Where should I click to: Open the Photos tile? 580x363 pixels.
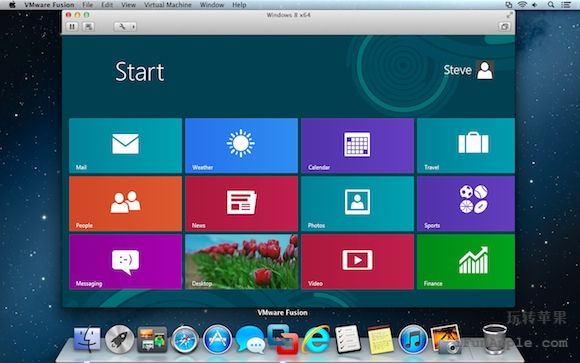[x=357, y=204]
